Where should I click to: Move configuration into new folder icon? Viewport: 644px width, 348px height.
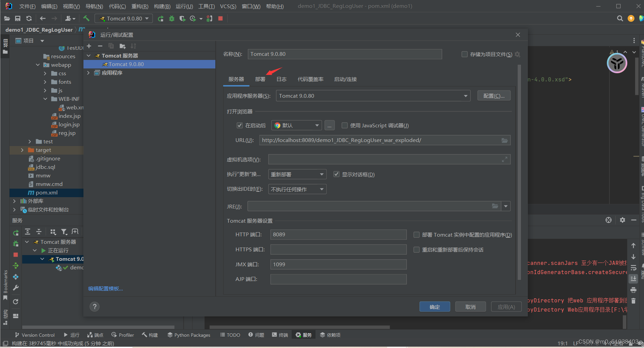click(123, 46)
